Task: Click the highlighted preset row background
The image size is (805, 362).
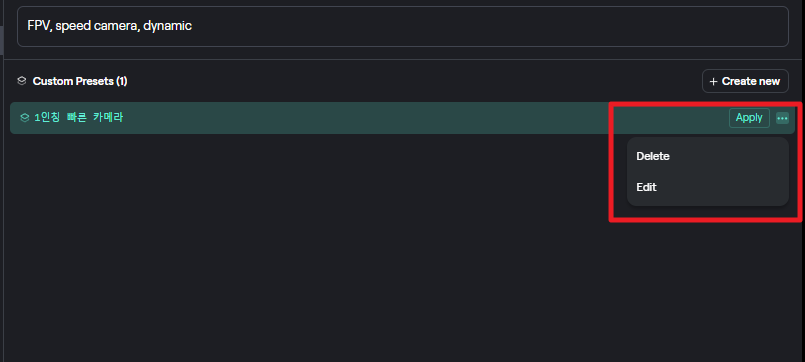Action: coord(359,118)
